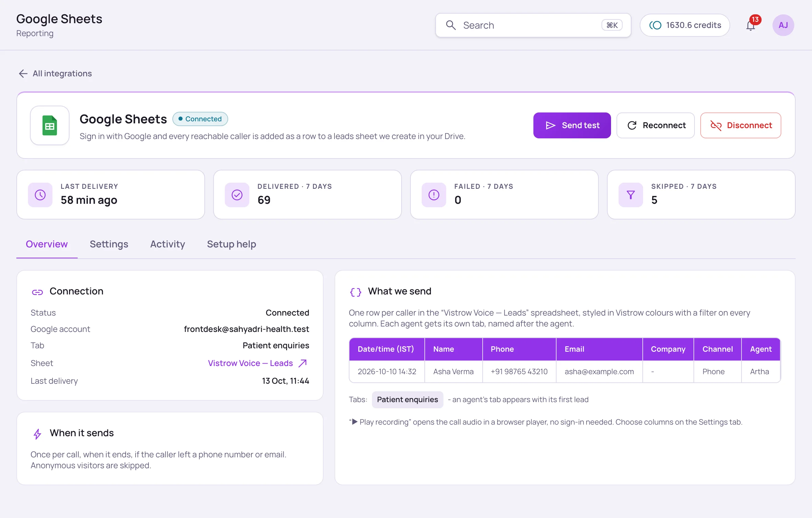Click the lightning bolt icon beside When it sends
Viewport: 812px width, 518px height.
[37, 434]
